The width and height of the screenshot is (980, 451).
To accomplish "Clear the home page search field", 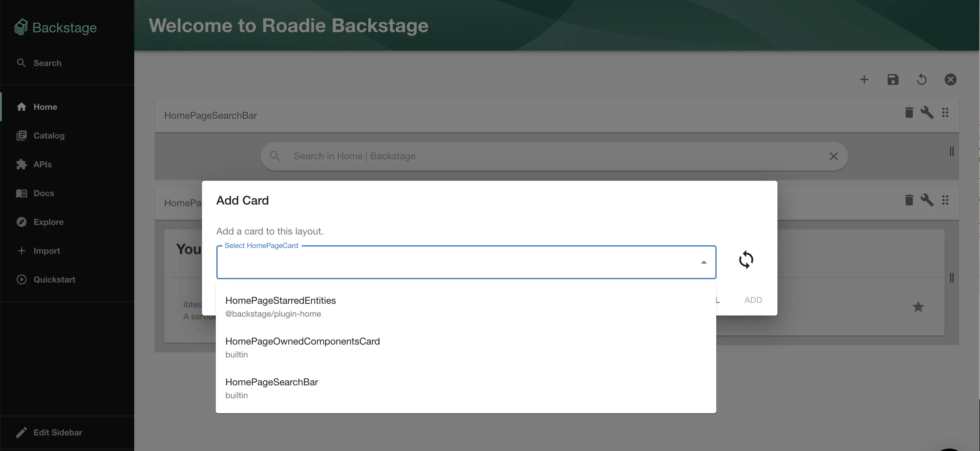I will coord(834,156).
